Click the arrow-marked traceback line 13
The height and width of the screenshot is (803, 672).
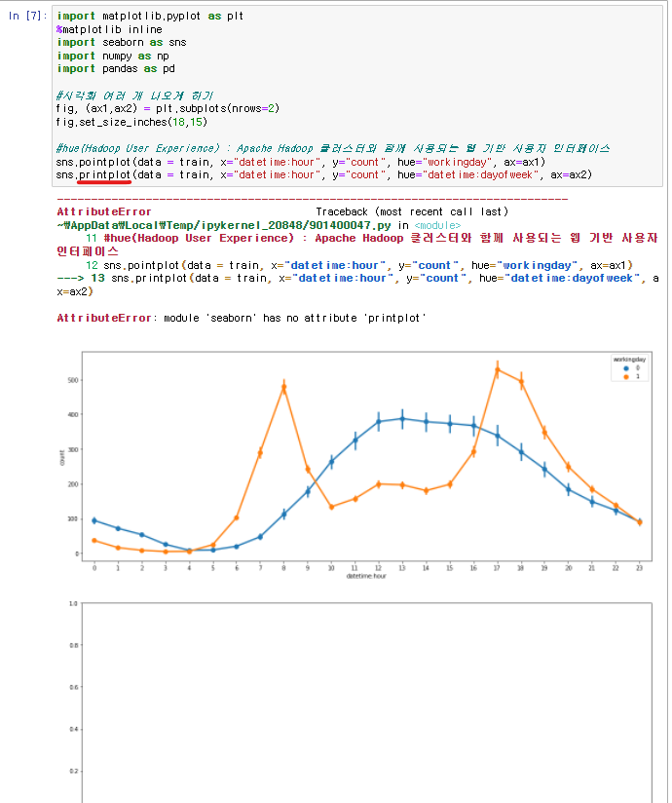pyautogui.click(x=357, y=285)
